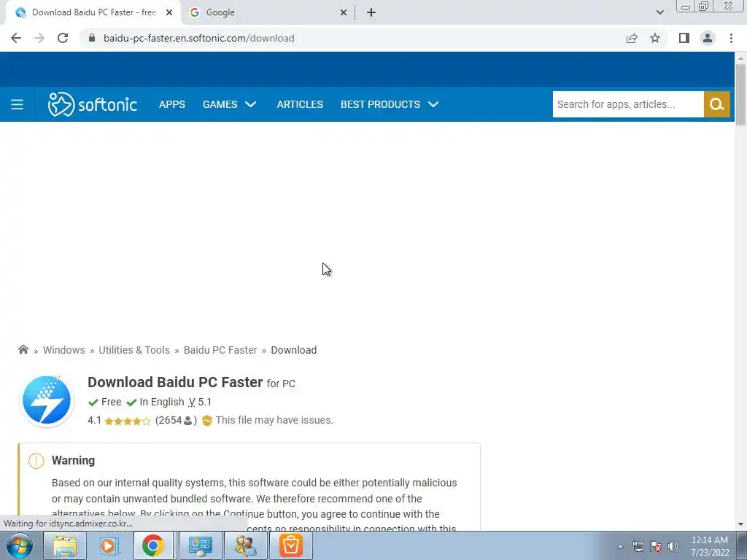
Task: Open the Chrome profile avatar
Action: pos(708,38)
